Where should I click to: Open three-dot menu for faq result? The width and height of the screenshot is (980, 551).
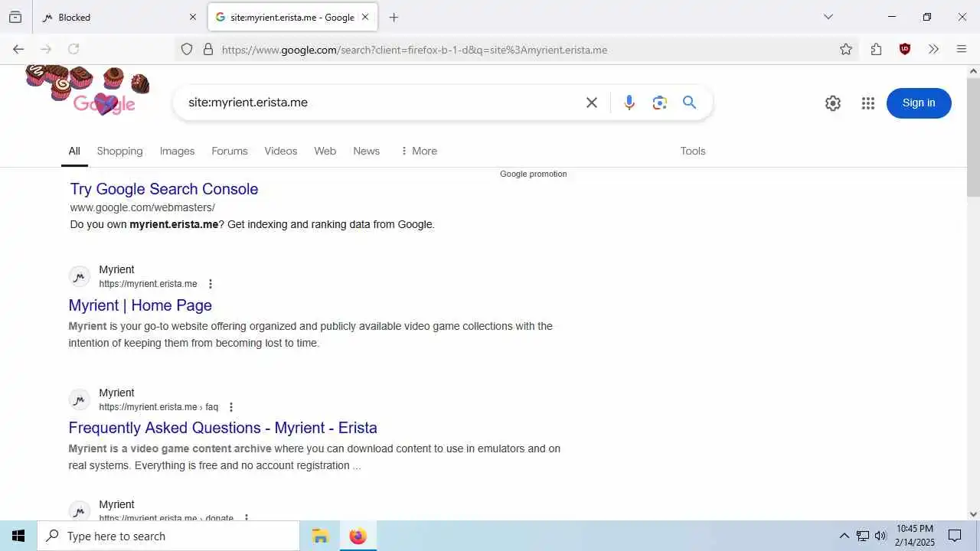tap(231, 407)
